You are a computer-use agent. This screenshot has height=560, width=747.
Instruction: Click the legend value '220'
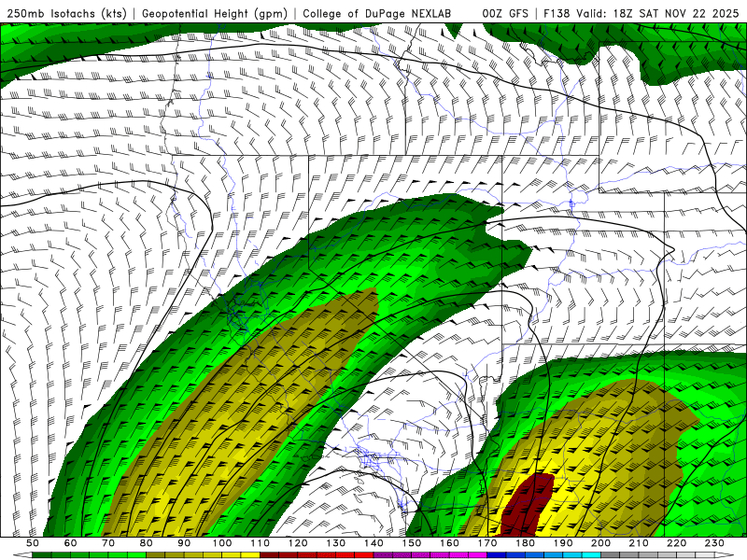click(x=677, y=543)
